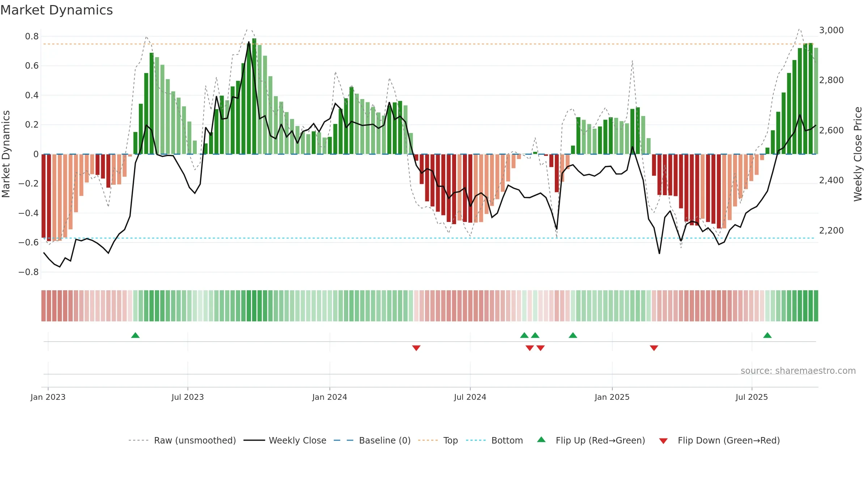Click the 2,200 price tick label
868x488 pixels.
click(831, 230)
